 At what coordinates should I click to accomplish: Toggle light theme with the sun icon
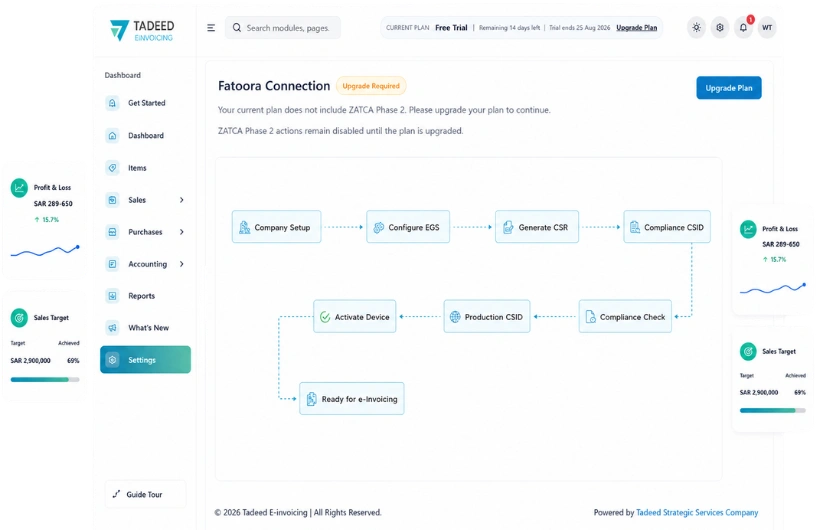tap(696, 28)
